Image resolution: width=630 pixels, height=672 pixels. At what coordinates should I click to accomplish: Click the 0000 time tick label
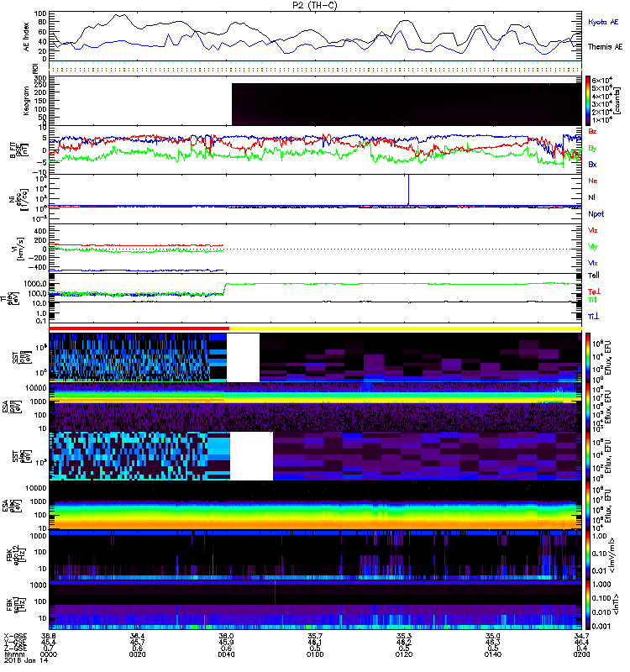[49, 654]
